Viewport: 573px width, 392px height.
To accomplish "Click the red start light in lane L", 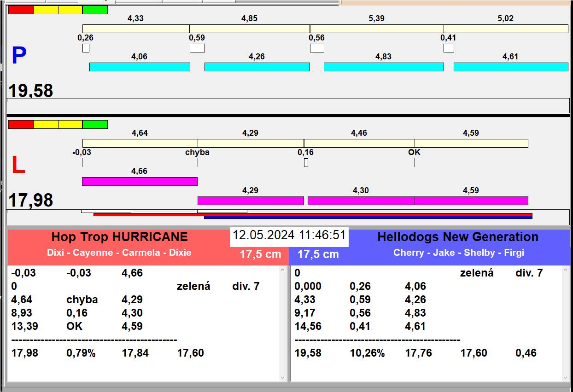I will pos(21,124).
